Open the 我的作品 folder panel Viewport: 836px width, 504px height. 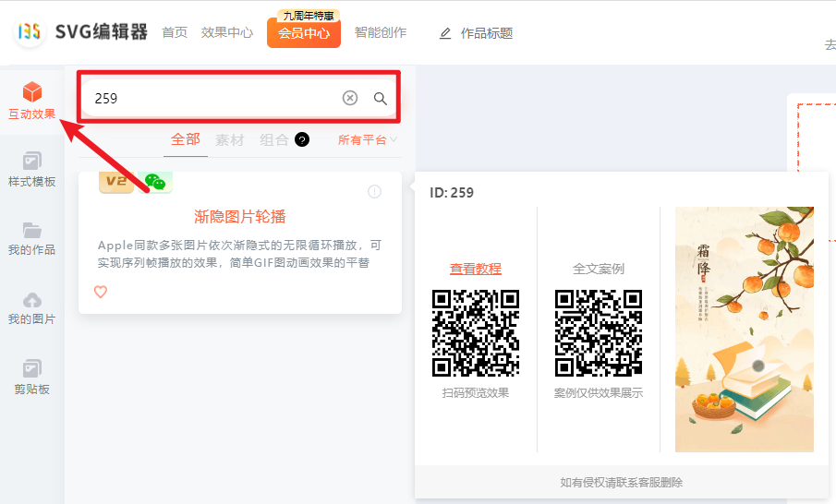pos(32,239)
